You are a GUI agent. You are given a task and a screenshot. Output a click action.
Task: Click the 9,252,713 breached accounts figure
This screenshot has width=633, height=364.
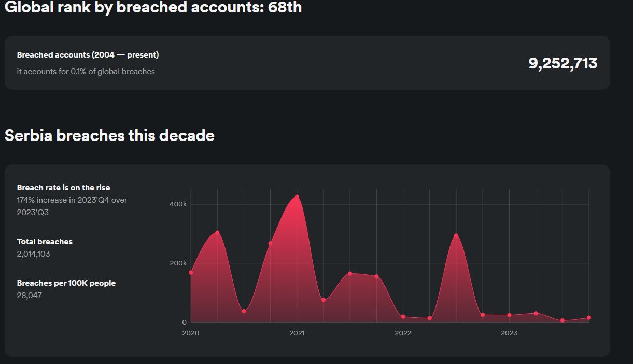pyautogui.click(x=563, y=63)
